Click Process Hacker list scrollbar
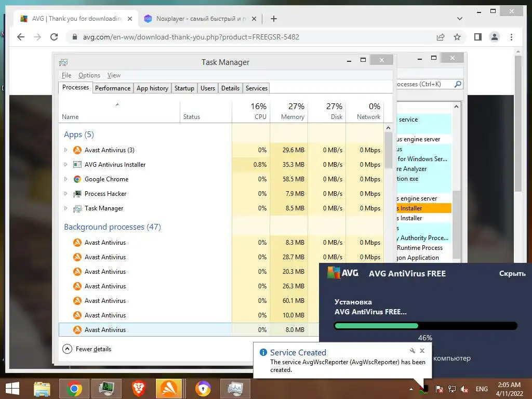 457,224
